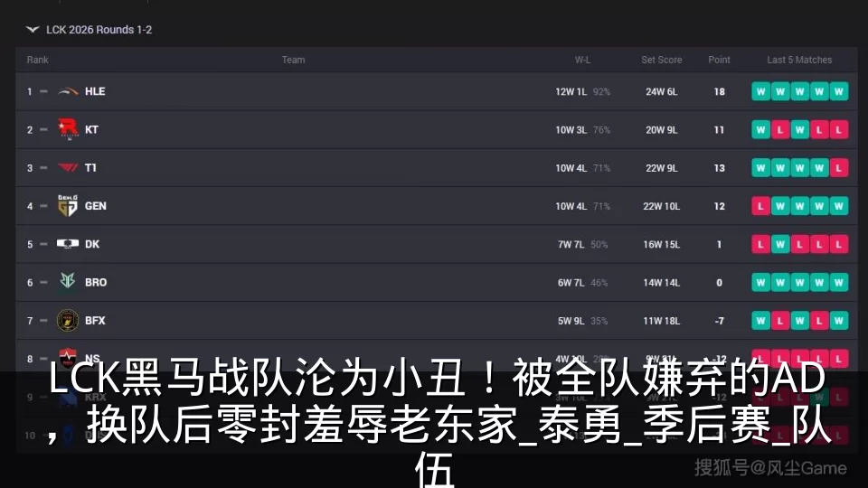This screenshot has height=488, width=868.
Task: Click BRO's first W match badge
Action: pos(760,282)
